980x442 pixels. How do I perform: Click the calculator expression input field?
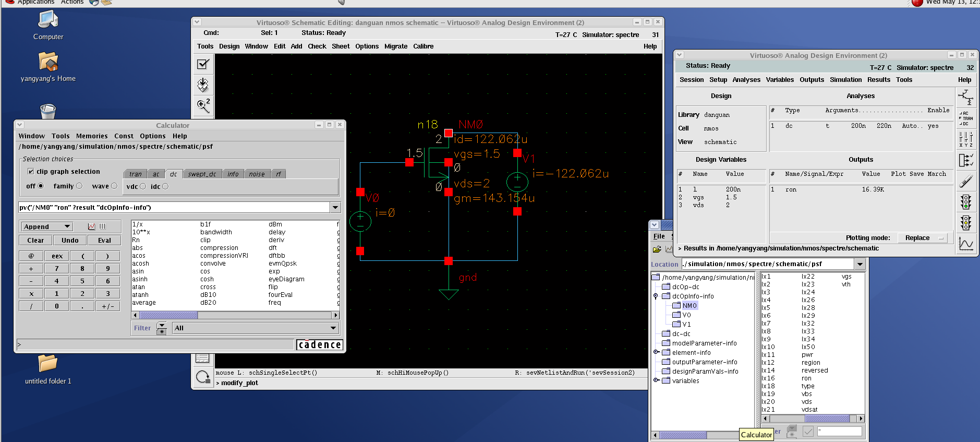174,208
